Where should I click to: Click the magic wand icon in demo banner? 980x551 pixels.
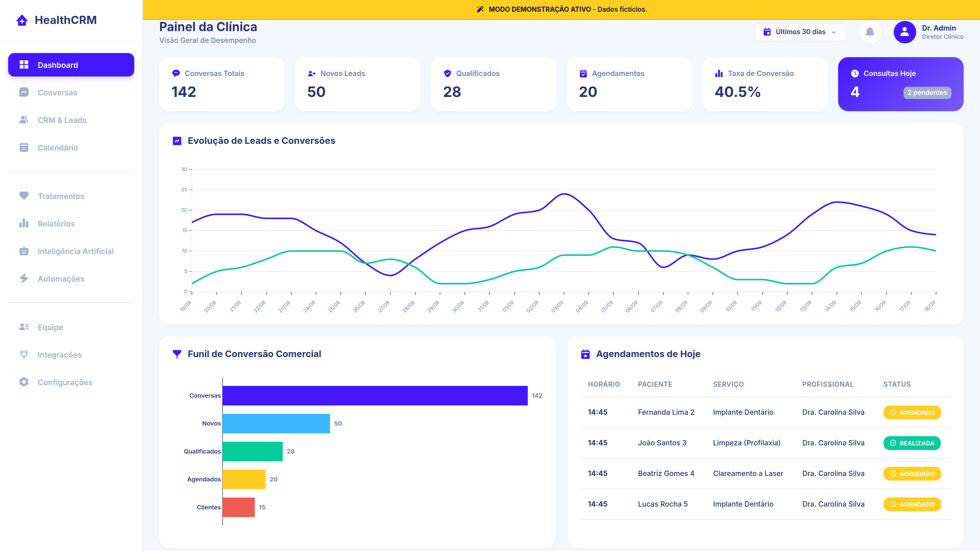point(480,9)
